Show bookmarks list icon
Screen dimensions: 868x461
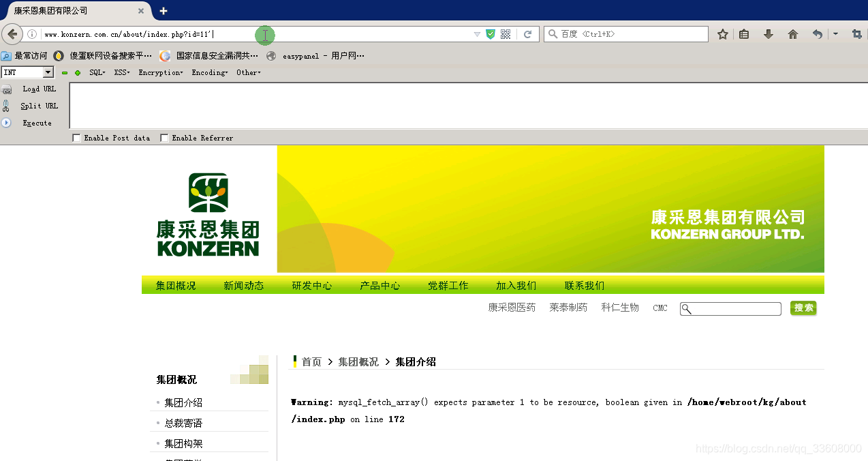tap(744, 34)
